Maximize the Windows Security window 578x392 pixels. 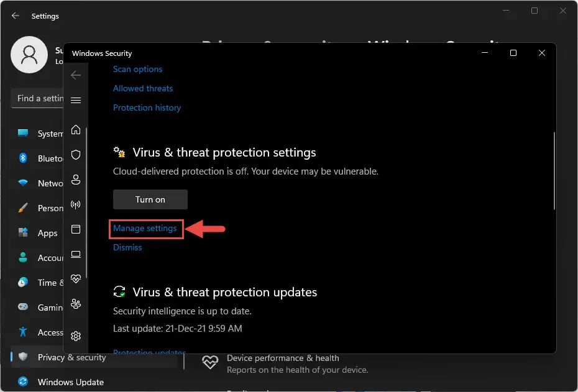tap(513, 53)
